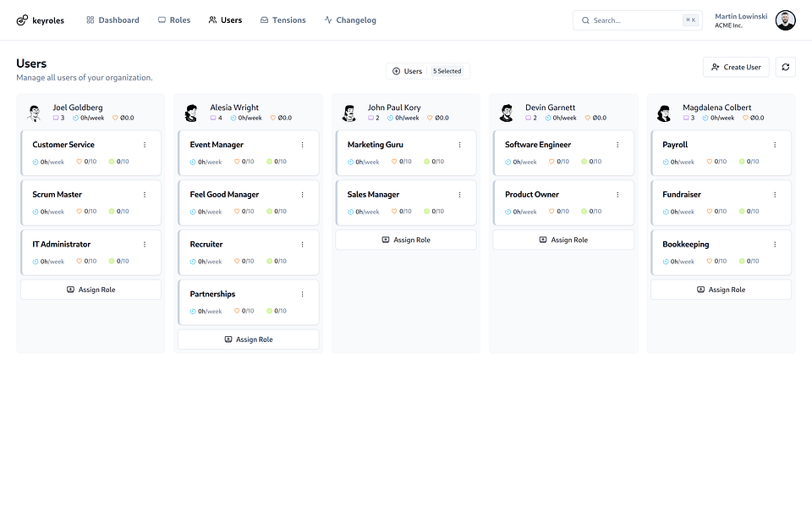Click the keyroles logo icon
812x508 pixels.
click(x=22, y=20)
